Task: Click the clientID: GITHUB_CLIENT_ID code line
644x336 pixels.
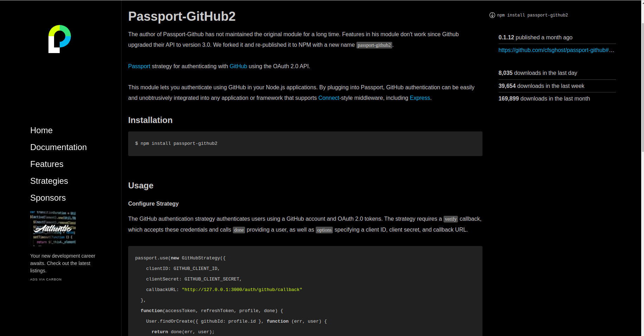Action: (x=183, y=269)
